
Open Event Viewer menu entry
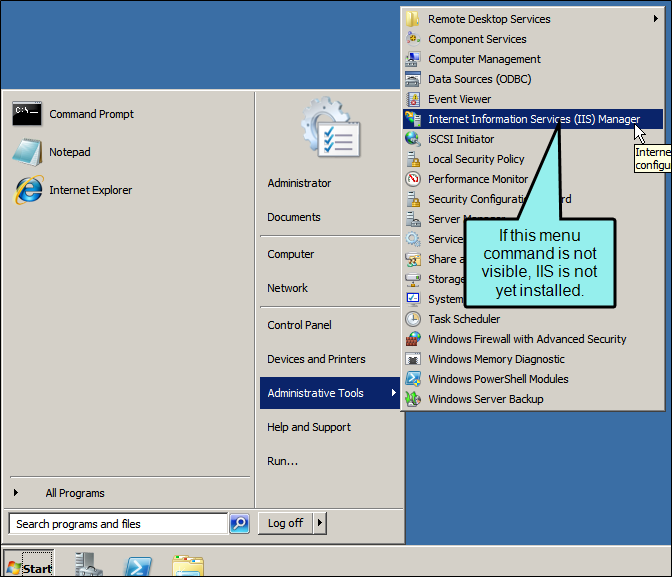coord(533,99)
